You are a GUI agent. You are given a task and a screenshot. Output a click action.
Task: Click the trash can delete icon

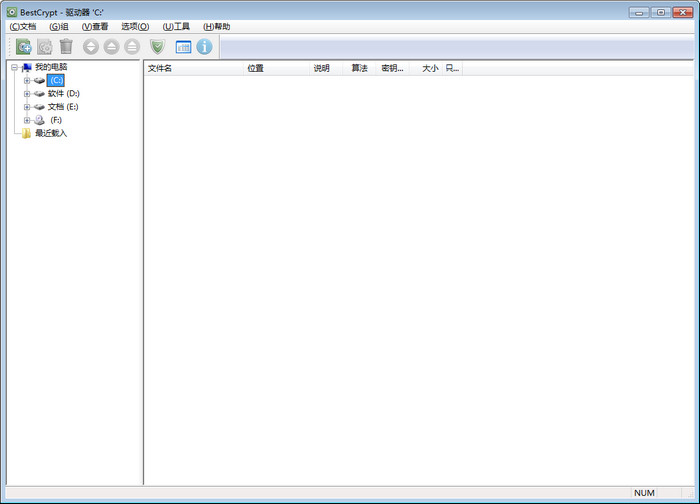(66, 46)
